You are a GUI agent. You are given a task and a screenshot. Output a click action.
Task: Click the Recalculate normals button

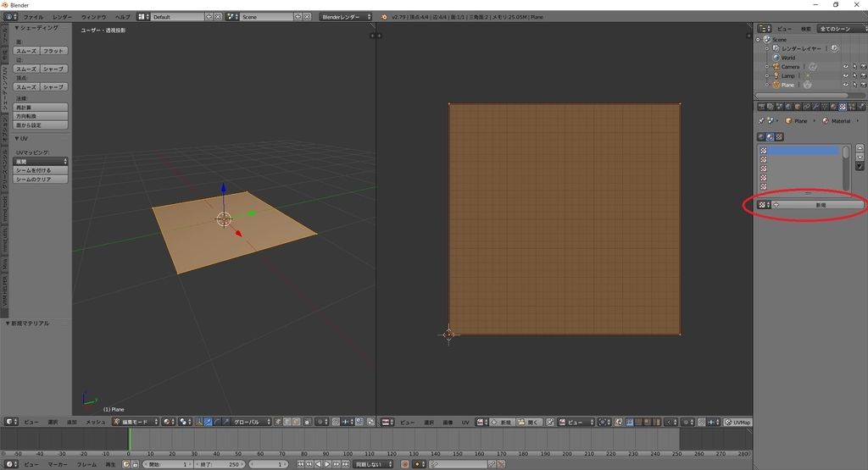(41, 108)
